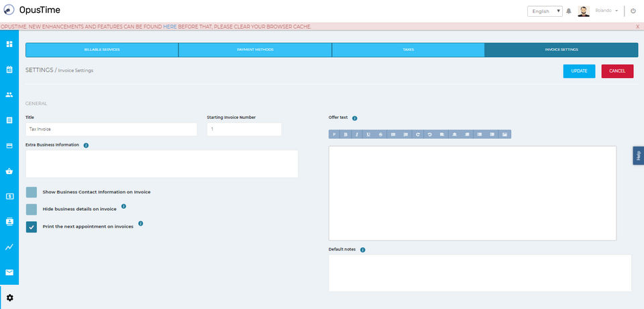This screenshot has height=309, width=644.
Task: Toggle underline in Offer text toolbar
Action: tap(368, 134)
